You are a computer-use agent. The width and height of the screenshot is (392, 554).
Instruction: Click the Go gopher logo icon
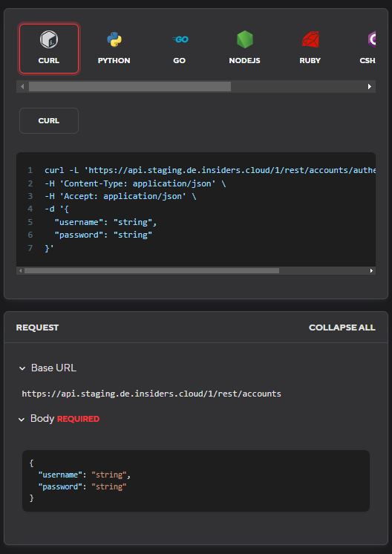pos(180,39)
